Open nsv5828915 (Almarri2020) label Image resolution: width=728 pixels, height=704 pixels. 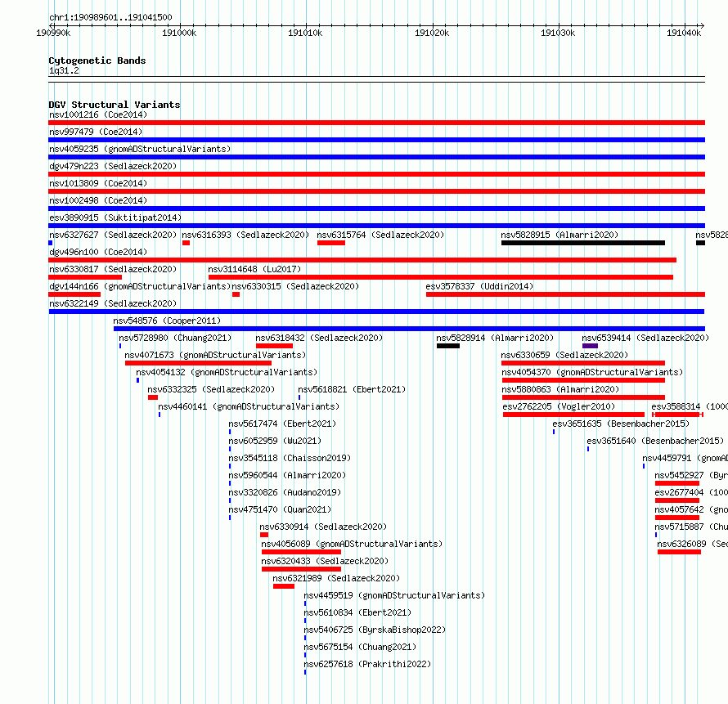point(559,235)
